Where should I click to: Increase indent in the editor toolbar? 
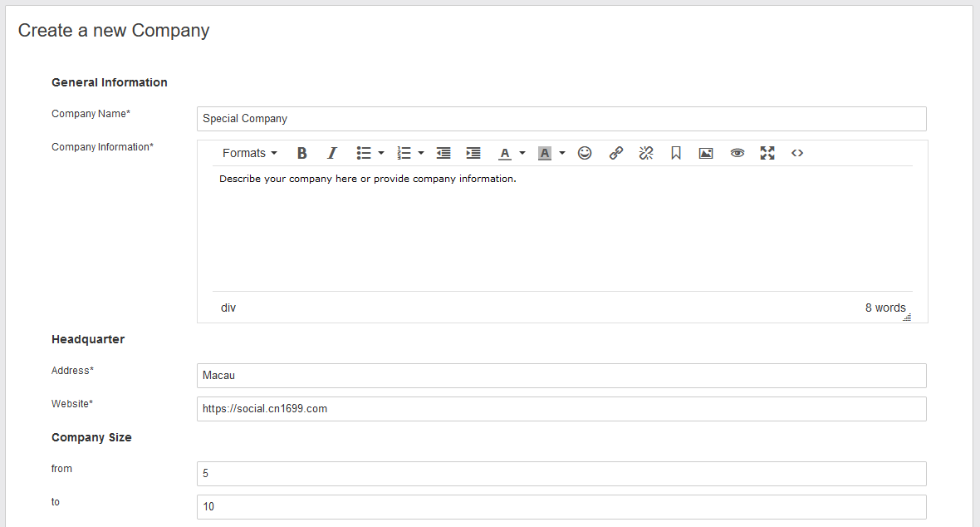pyautogui.click(x=473, y=153)
